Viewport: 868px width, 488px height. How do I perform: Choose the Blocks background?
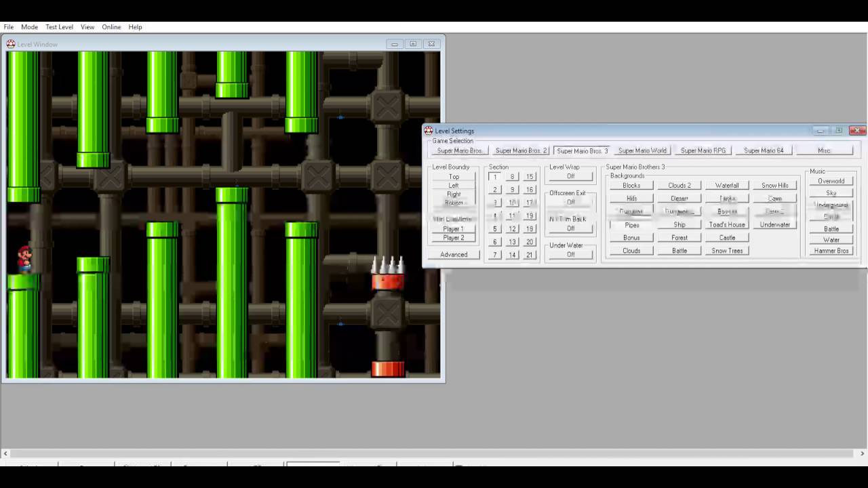631,185
